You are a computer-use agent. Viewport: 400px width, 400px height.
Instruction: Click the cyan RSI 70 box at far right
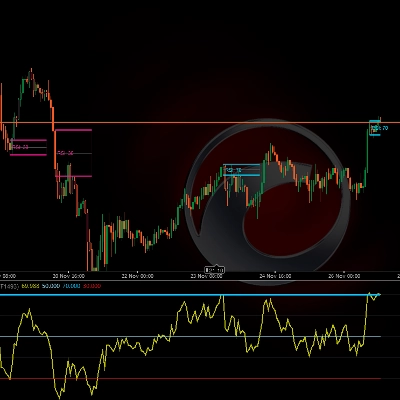click(x=375, y=128)
